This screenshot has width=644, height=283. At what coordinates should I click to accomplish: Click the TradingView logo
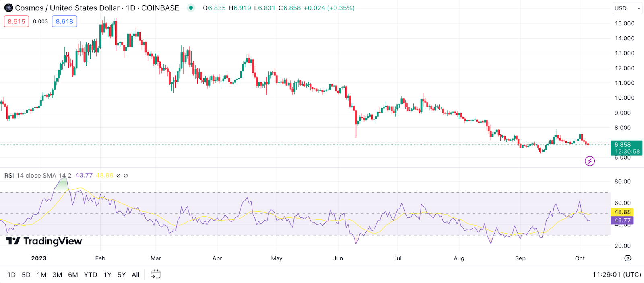[44, 241]
